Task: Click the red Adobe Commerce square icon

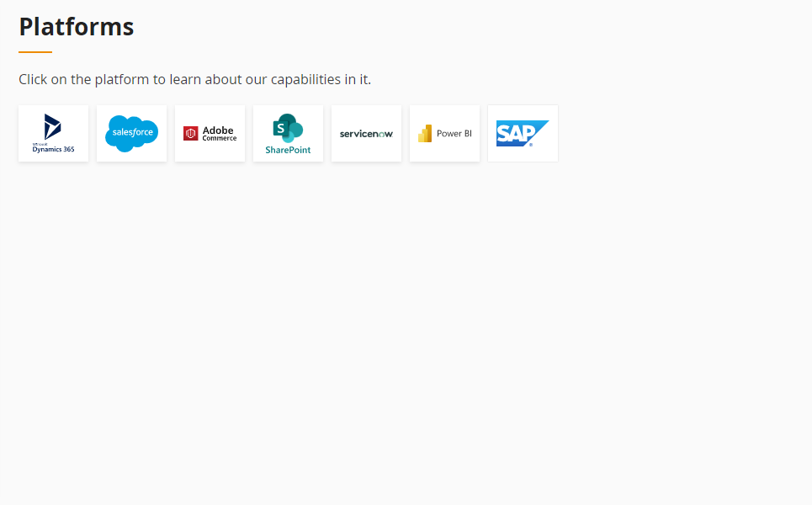Action: click(x=190, y=134)
